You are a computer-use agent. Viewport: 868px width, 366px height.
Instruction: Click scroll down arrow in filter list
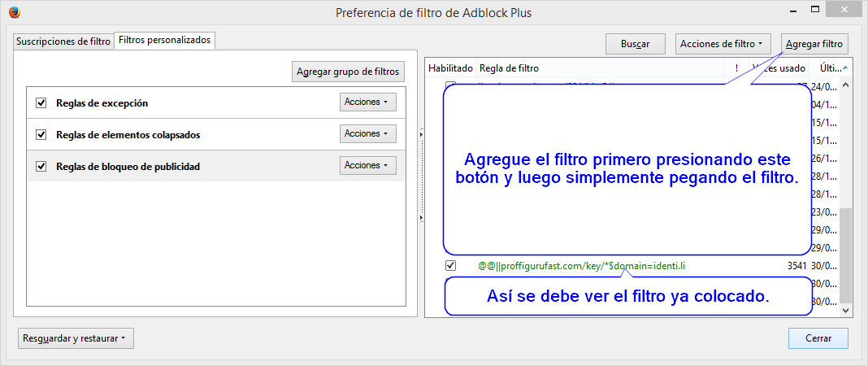pyautogui.click(x=844, y=312)
